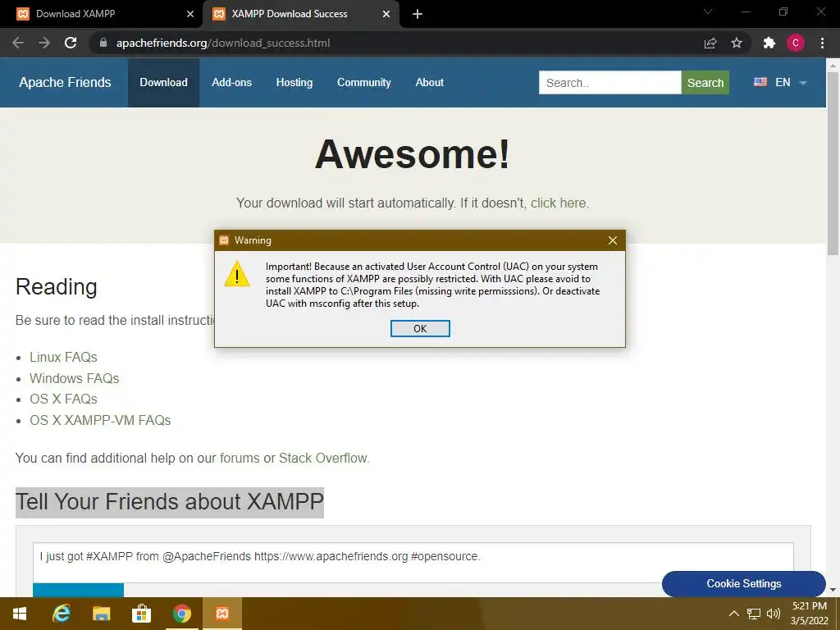Image resolution: width=840 pixels, height=630 pixels.
Task: Close the Warning dialog with X
Action: [613, 240]
